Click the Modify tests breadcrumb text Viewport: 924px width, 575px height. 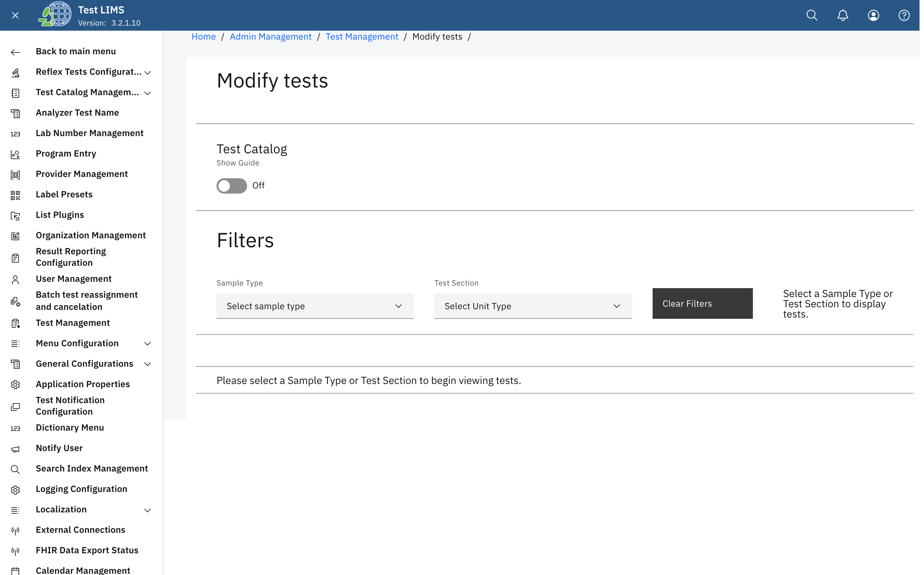437,36
